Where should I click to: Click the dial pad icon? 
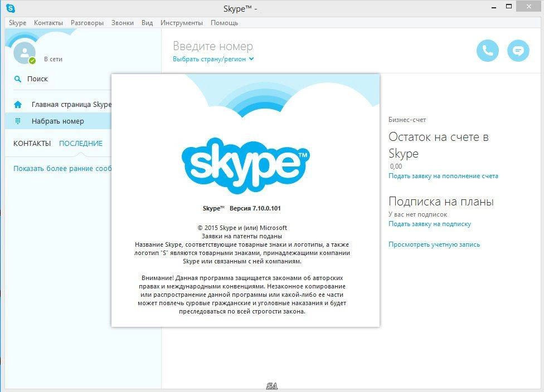pos(18,121)
